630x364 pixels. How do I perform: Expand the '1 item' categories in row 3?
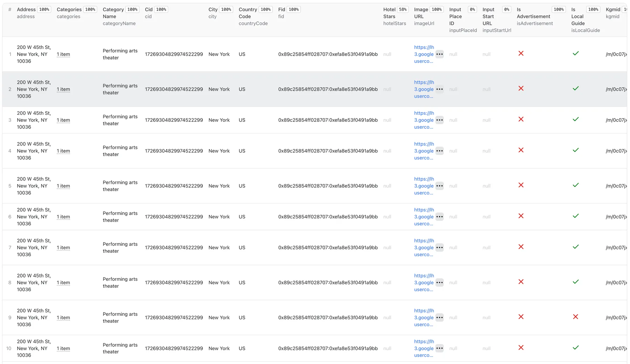(x=63, y=120)
